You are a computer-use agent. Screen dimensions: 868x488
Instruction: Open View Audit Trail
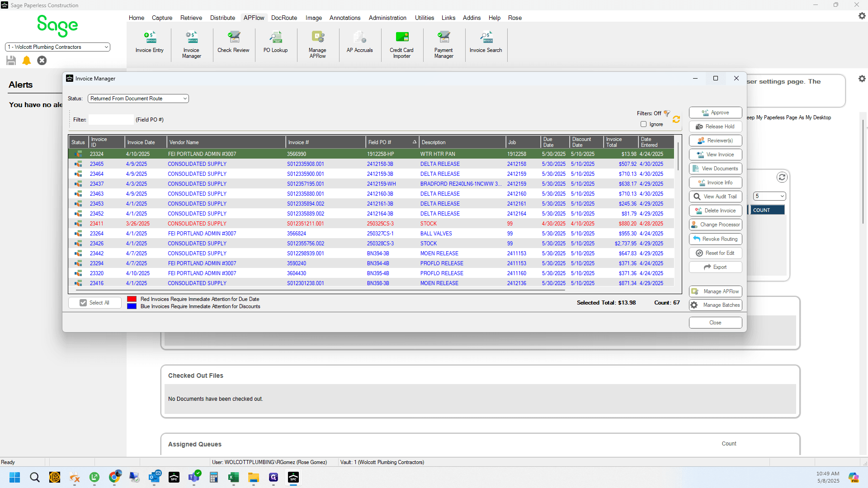click(716, 197)
